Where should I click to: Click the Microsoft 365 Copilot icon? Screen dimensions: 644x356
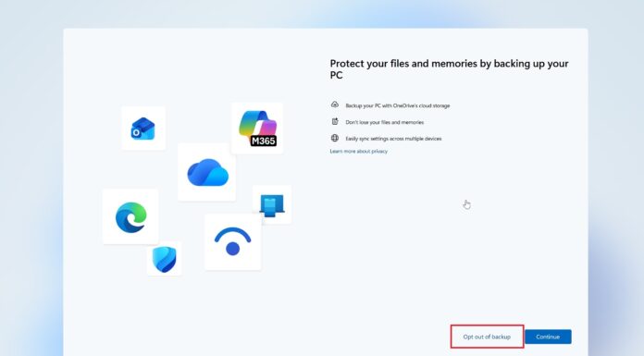click(x=257, y=129)
